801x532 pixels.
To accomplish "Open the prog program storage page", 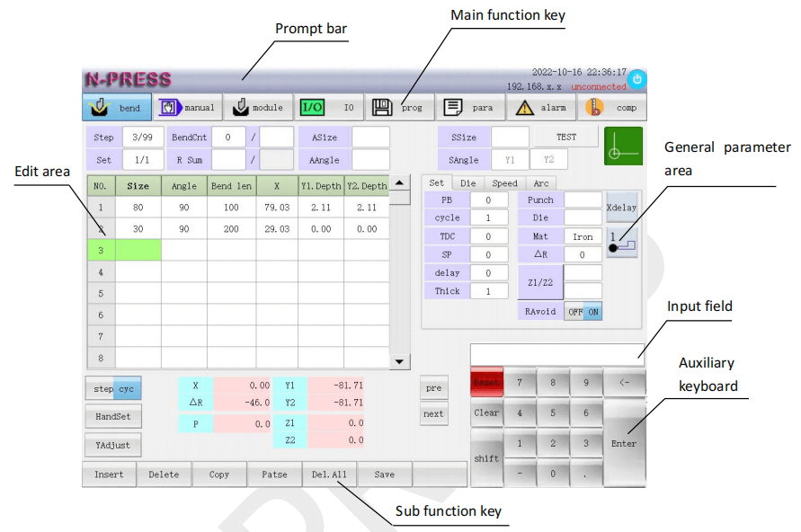I will point(399,108).
